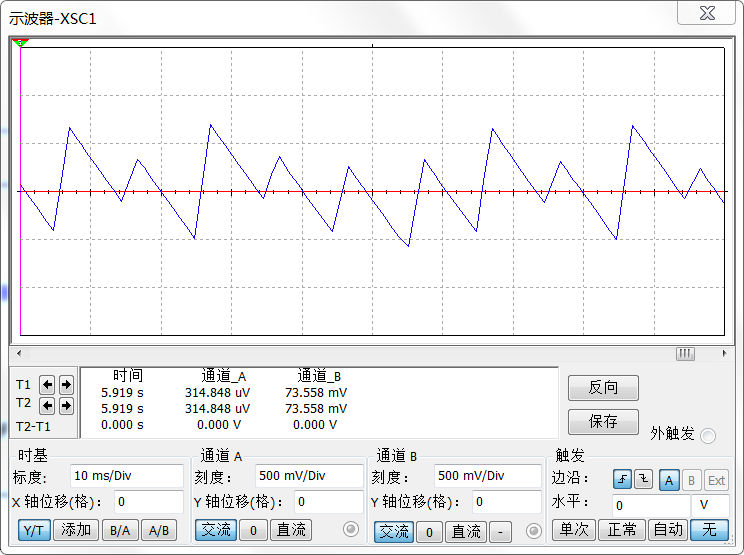Click the T1 time reading 5.919 s
Image resolution: width=744 pixels, height=555 pixels.
(x=122, y=393)
